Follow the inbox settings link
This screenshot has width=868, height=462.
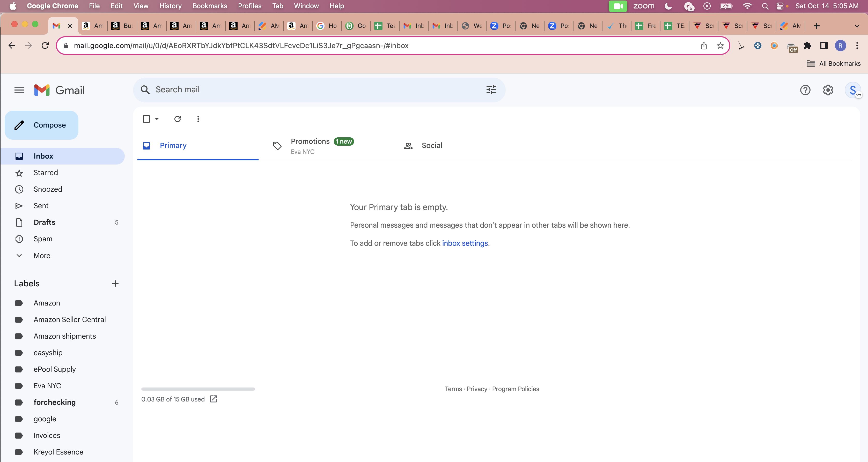click(x=465, y=243)
